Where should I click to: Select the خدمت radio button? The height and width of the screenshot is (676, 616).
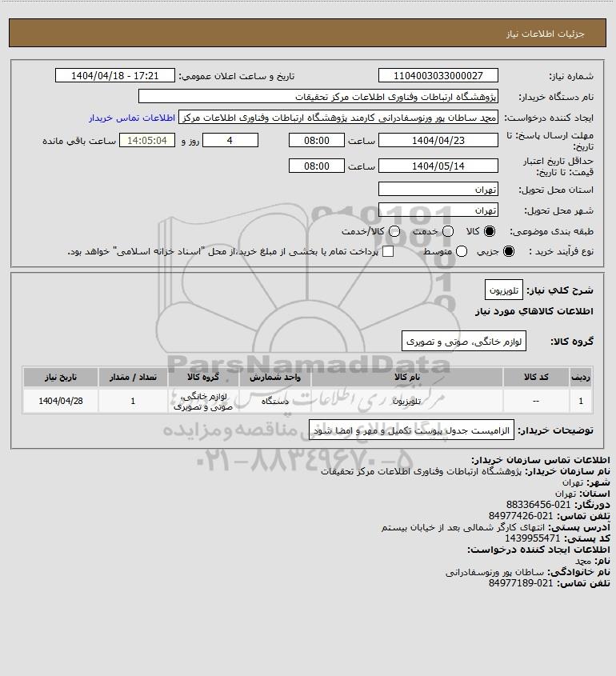click(448, 231)
